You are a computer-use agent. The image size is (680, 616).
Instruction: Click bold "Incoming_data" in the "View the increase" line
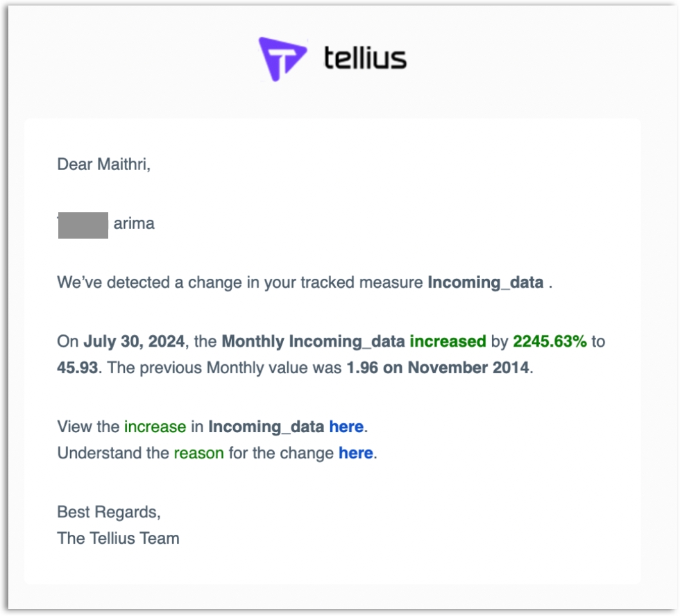point(266,427)
